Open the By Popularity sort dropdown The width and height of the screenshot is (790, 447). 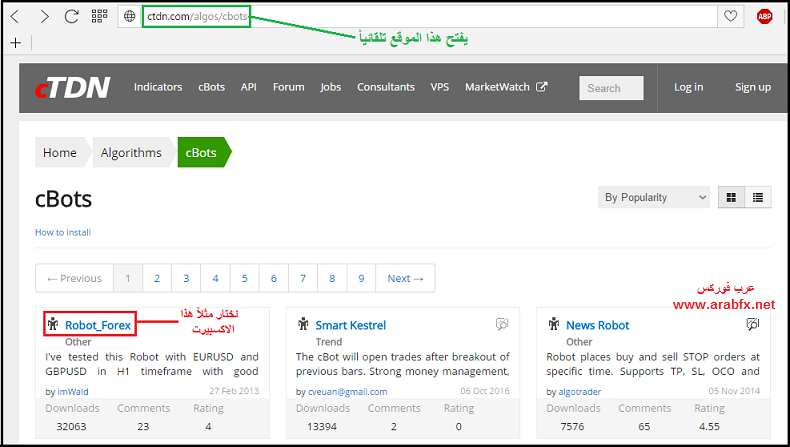[x=653, y=198]
